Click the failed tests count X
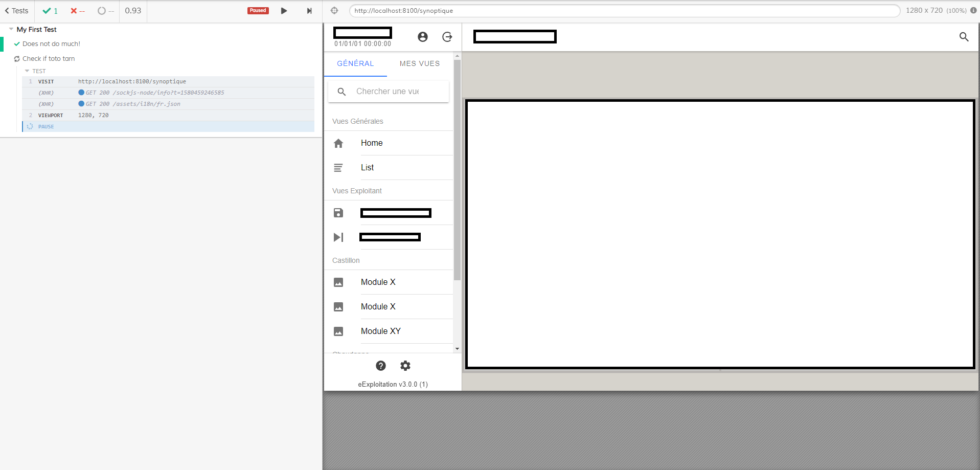980x470 pixels. (x=78, y=11)
